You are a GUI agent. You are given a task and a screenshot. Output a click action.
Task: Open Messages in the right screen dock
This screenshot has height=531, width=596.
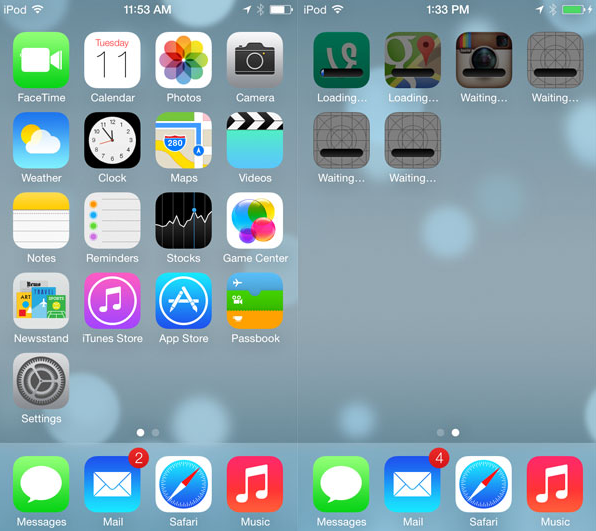[x=341, y=484]
